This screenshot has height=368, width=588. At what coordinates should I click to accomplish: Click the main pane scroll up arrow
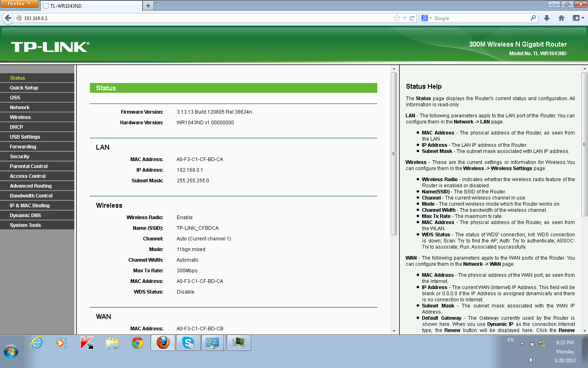tap(394, 69)
